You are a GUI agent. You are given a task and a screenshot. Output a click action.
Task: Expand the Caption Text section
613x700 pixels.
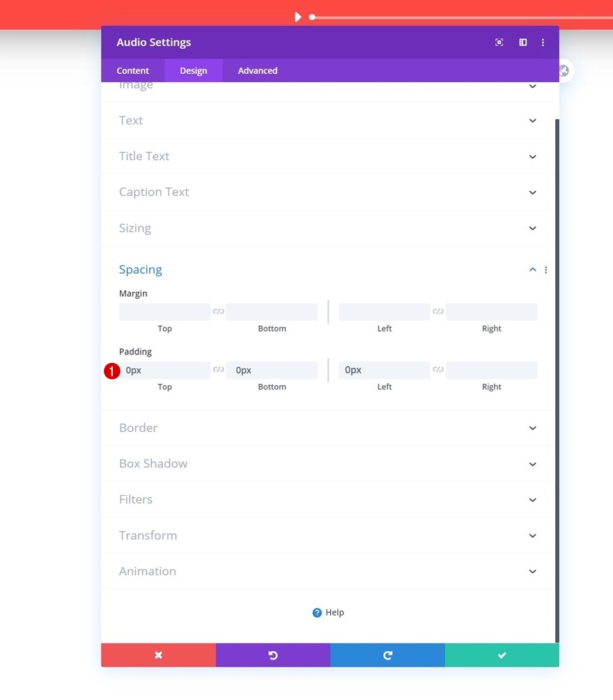click(x=328, y=192)
